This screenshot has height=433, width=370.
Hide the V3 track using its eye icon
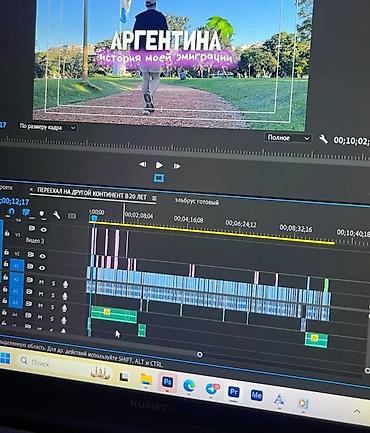tap(44, 230)
